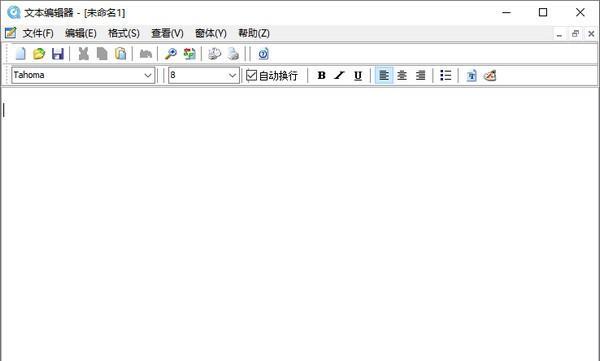600x361 pixels.
Task: Click the app icon in title bar
Action: pyautogui.click(x=13, y=12)
